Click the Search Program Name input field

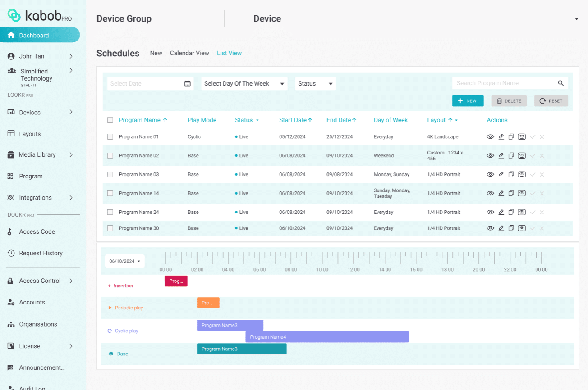(504, 83)
